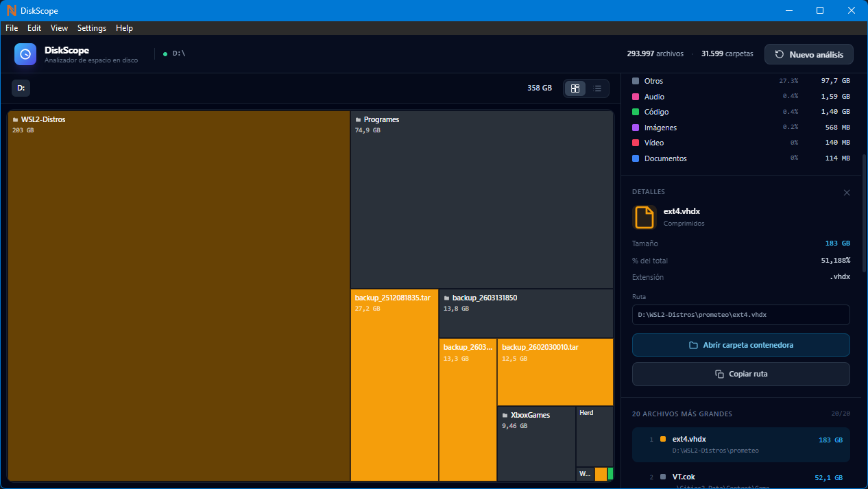The height and width of the screenshot is (489, 868).
Task: Switch to the list view
Action: tap(597, 88)
